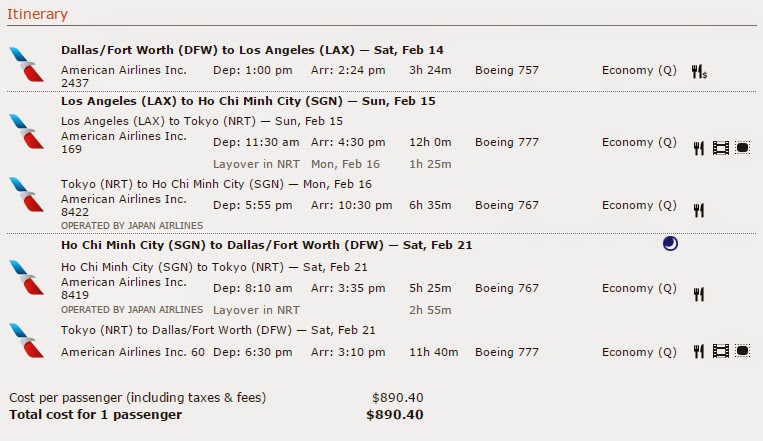The width and height of the screenshot is (763, 441).
Task: Click the film icon on flight 60
Action: point(720,351)
